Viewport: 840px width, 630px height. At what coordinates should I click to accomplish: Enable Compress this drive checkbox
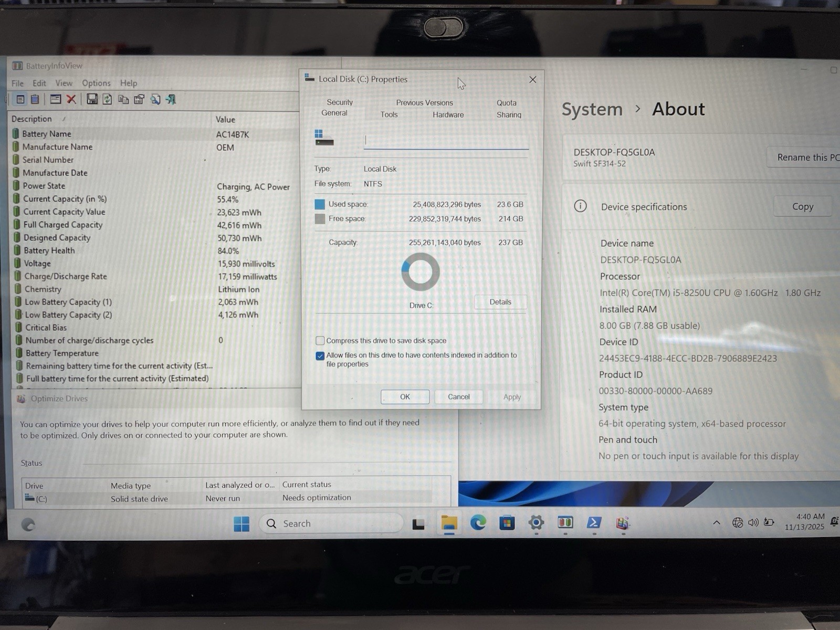(320, 341)
